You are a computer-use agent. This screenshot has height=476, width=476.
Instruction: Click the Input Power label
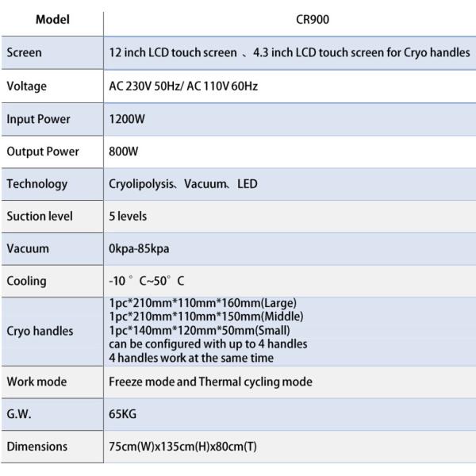38,119
